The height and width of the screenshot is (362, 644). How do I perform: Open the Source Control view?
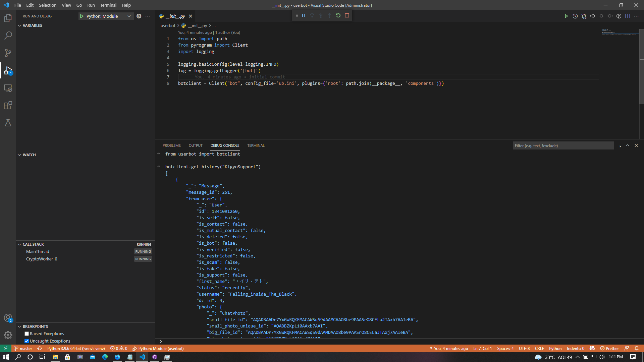(8, 53)
